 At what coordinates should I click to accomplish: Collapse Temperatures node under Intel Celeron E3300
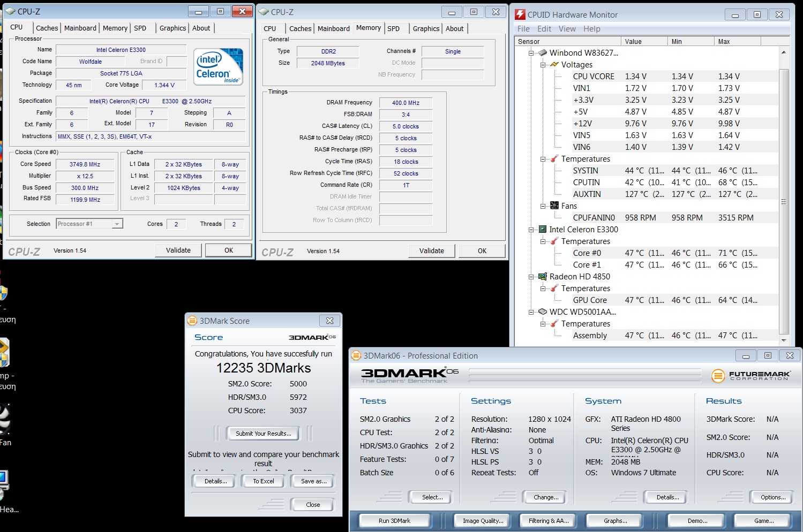click(x=543, y=241)
